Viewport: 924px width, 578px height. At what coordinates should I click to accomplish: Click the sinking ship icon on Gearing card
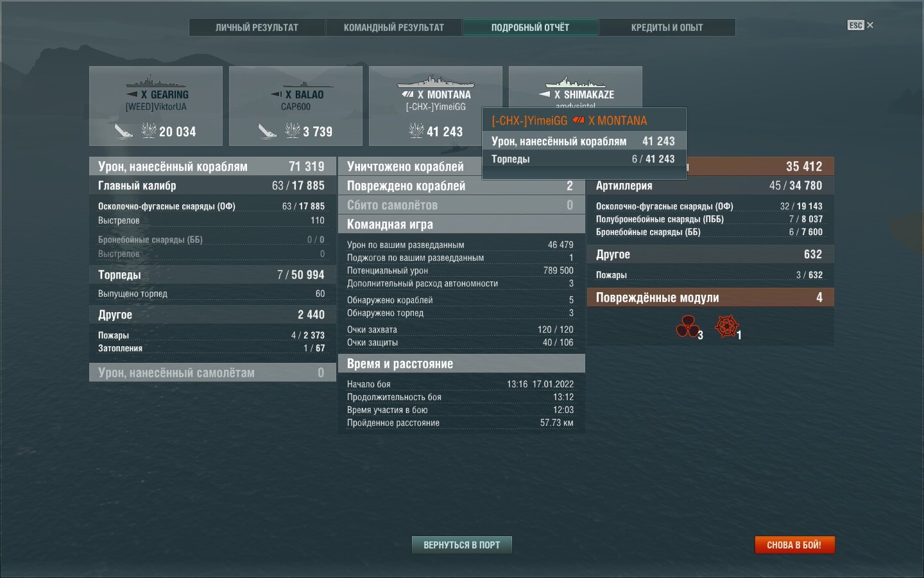click(123, 131)
